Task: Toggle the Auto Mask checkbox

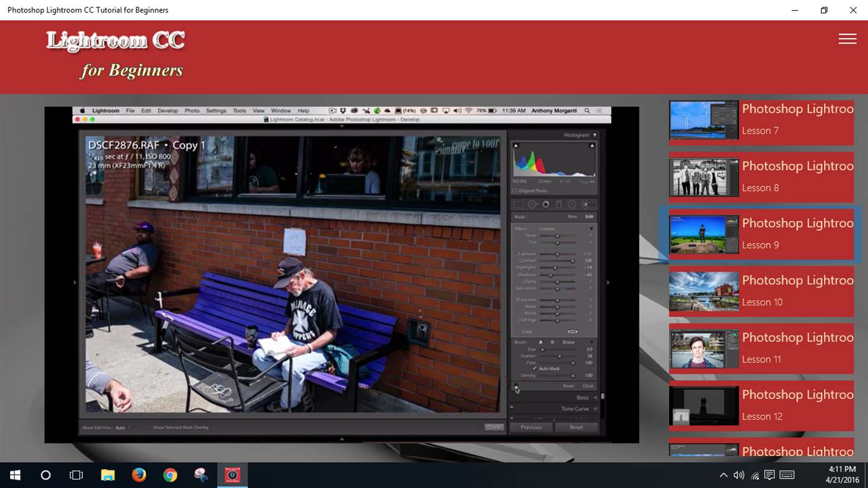Action: click(x=535, y=368)
